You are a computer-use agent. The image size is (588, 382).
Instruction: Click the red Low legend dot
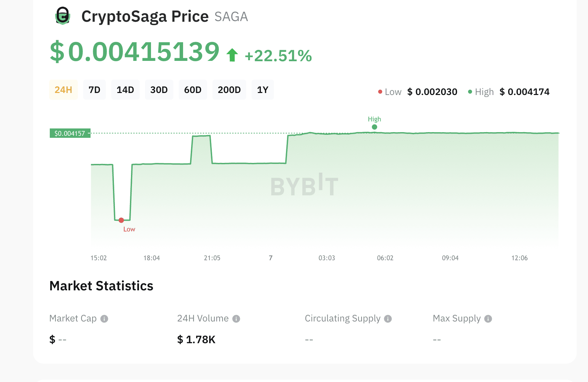click(x=380, y=92)
